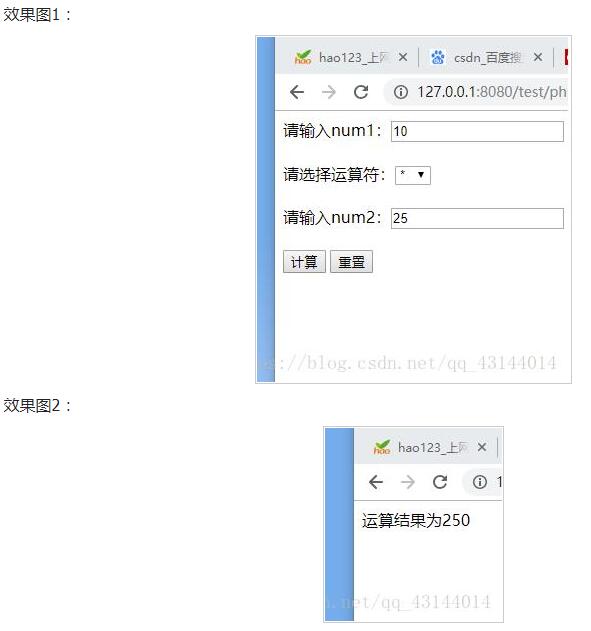
Task: Click hao123 favicon in top browser tab
Action: pos(303,57)
